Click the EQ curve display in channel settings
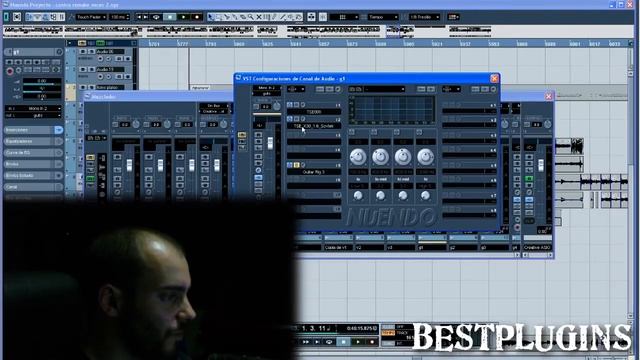 (x=391, y=109)
